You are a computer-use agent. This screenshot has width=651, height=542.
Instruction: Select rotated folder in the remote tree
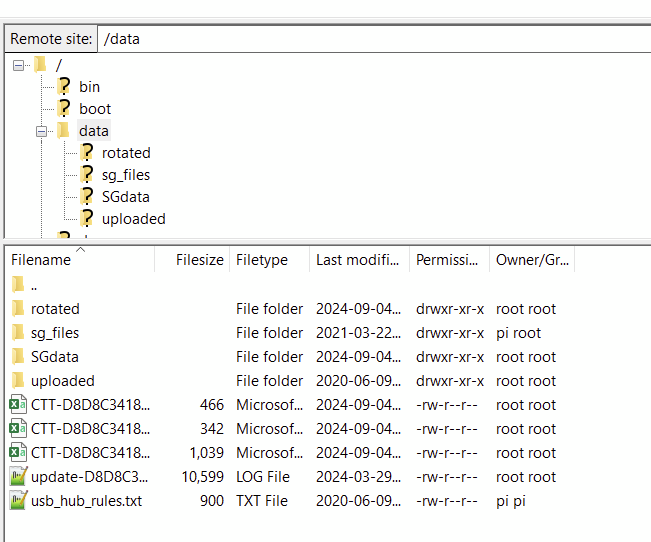click(x=126, y=153)
